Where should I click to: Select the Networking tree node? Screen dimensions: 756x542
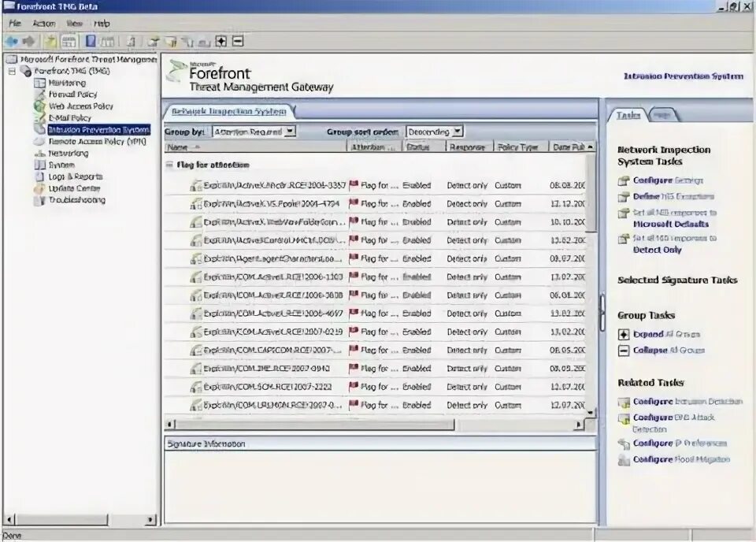tap(68, 154)
